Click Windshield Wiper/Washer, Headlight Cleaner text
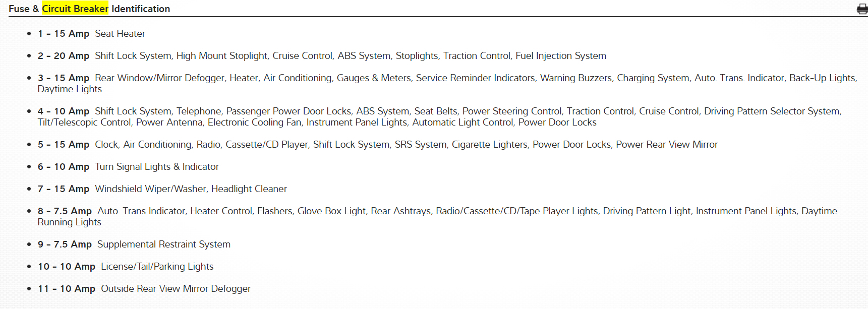Screen dimensions: 868x309 [191, 189]
